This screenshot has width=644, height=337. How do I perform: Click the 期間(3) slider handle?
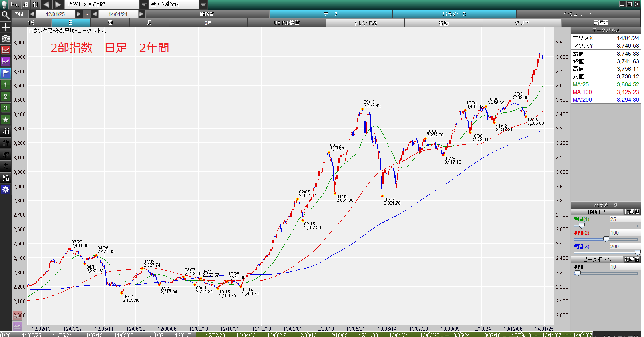638,253
